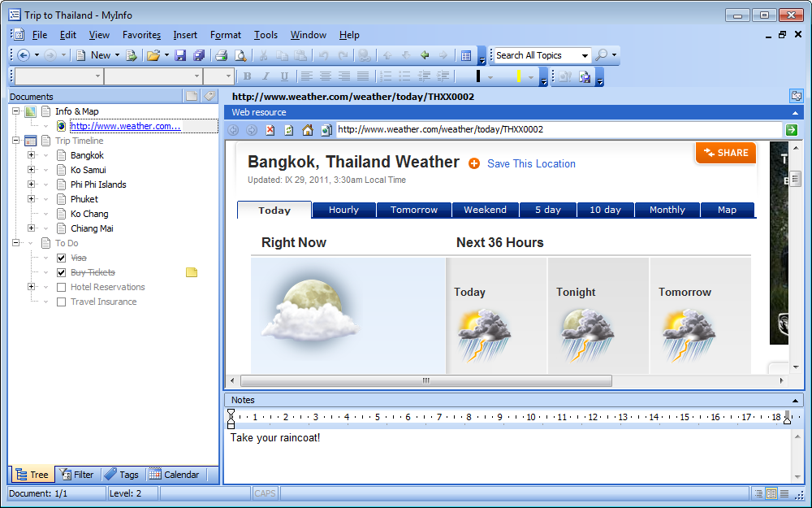Click the horizontal scrollbar in web view

coord(425,380)
